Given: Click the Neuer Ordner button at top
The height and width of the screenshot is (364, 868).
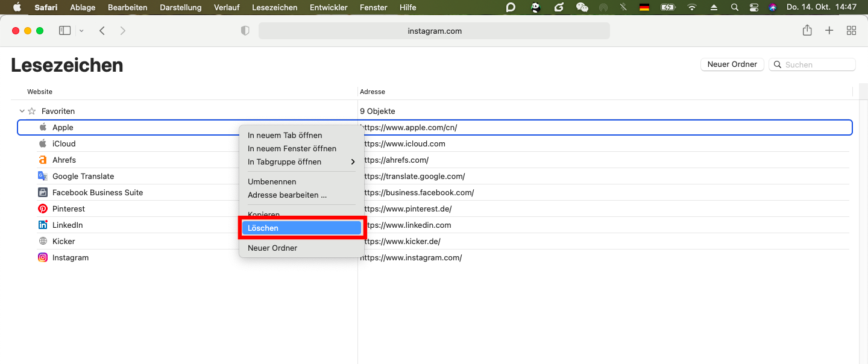Looking at the screenshot, I should click(x=732, y=64).
